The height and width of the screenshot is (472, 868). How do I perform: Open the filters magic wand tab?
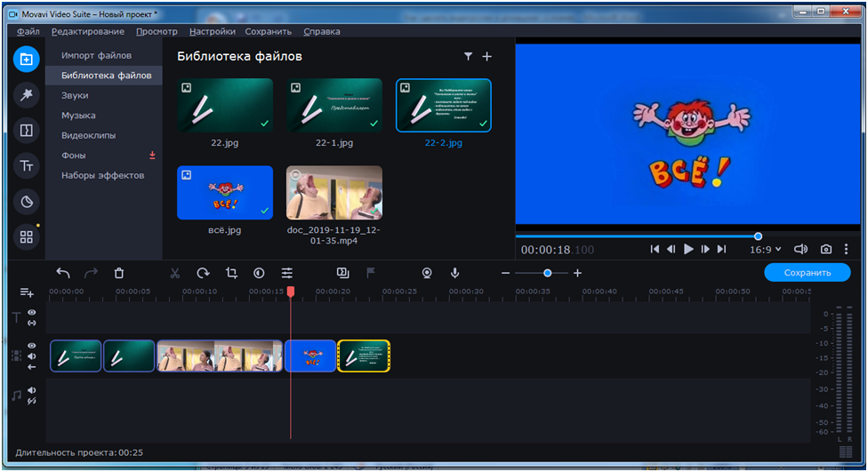pyautogui.click(x=26, y=94)
